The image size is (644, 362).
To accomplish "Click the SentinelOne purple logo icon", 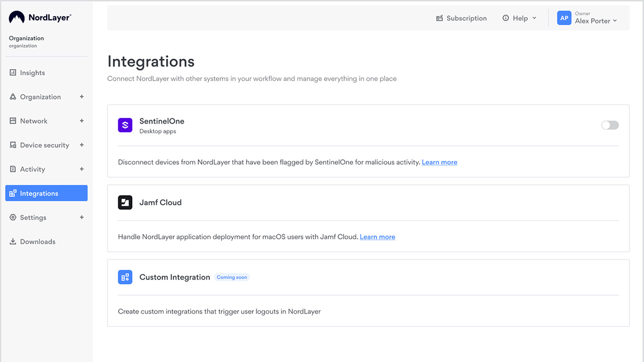I will [125, 125].
